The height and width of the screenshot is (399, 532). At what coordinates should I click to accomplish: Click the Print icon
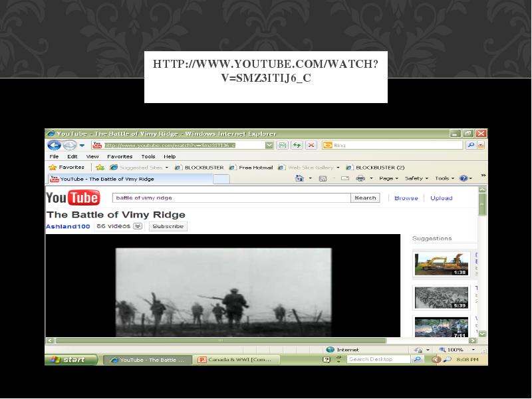point(360,178)
